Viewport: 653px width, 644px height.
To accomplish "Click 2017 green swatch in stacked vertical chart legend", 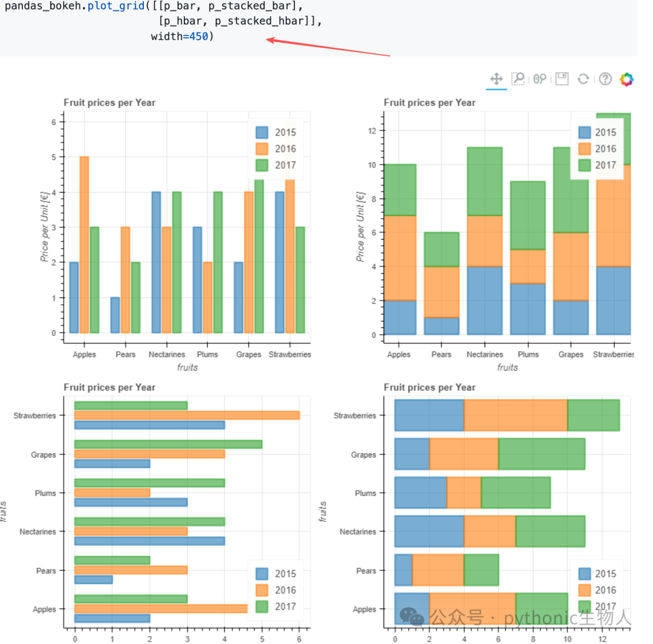I will (x=585, y=165).
